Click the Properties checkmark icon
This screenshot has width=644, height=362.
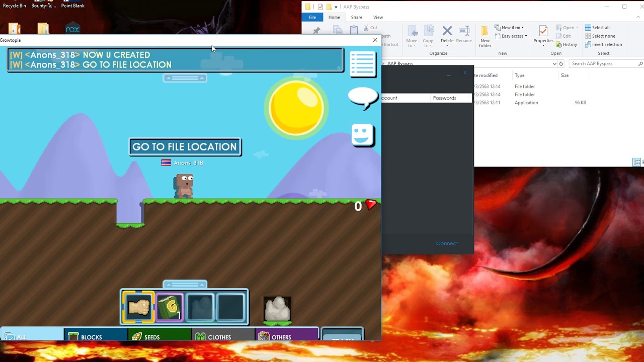(543, 31)
